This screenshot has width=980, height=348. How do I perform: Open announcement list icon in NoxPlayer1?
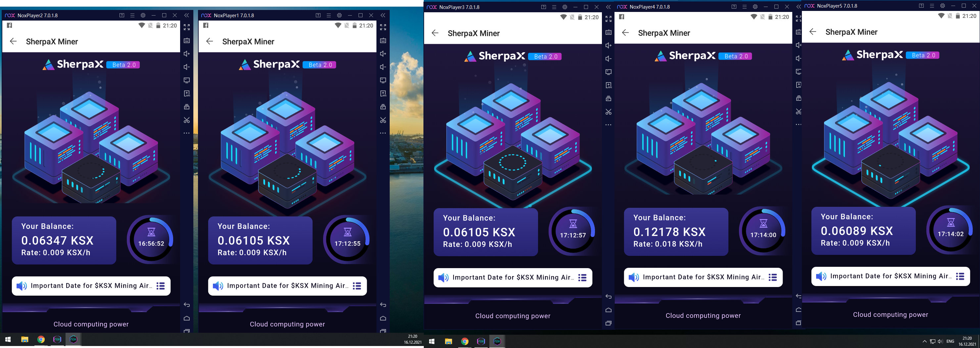[x=357, y=286]
